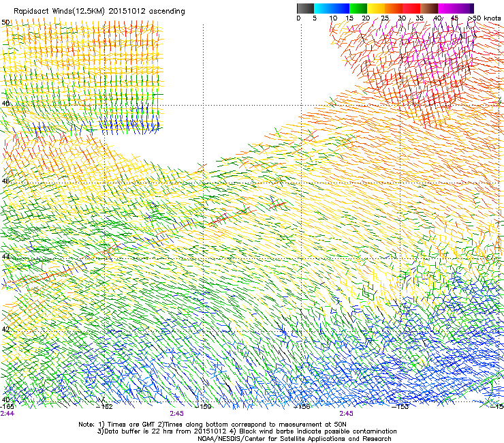
Task: Click the latitude label "48"
Action: pyautogui.click(x=5, y=104)
